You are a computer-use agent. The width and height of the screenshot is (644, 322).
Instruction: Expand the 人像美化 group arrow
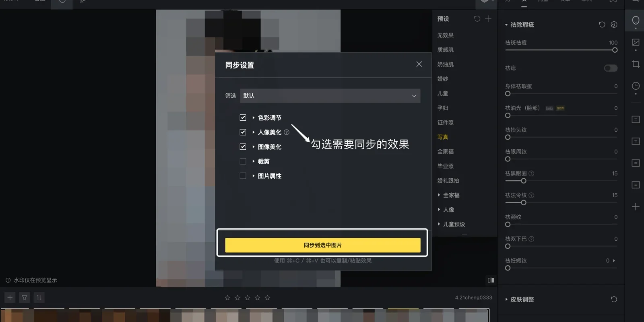pos(253,132)
